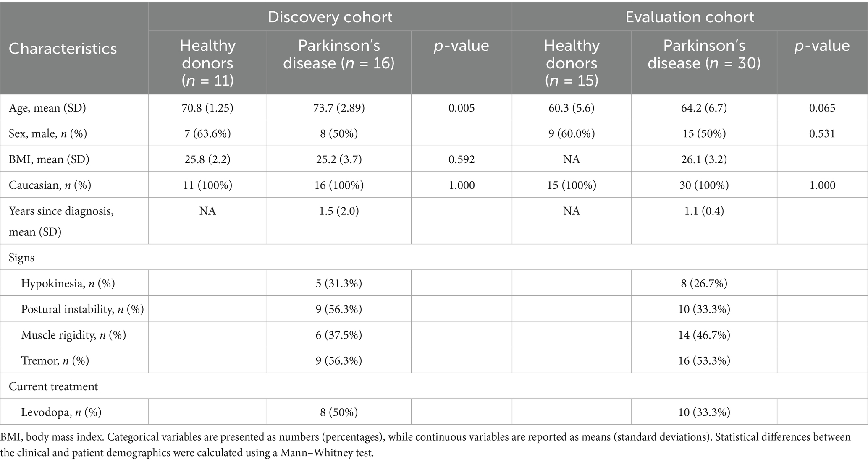The height and width of the screenshot is (462, 868).
Task: Select the Current treatment section row
Action: (x=53, y=386)
